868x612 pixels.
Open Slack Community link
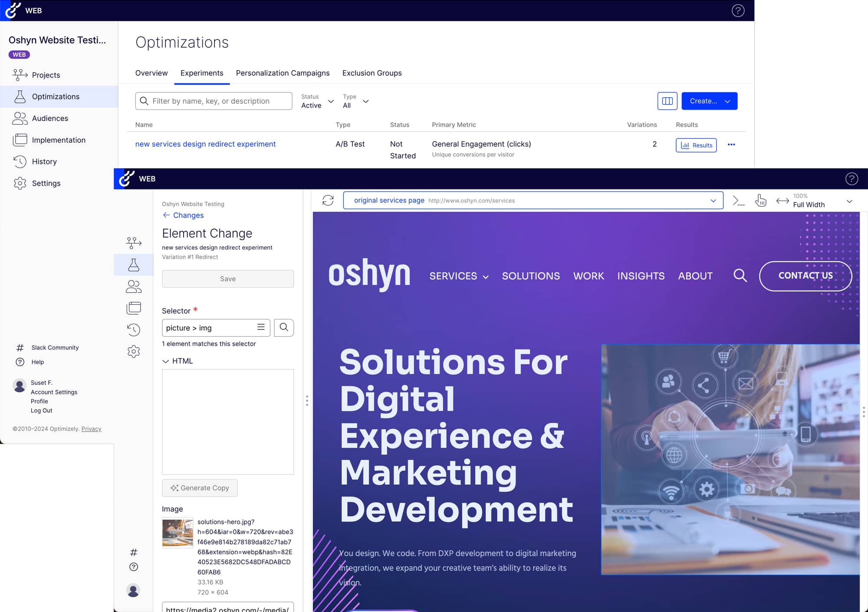tap(55, 348)
